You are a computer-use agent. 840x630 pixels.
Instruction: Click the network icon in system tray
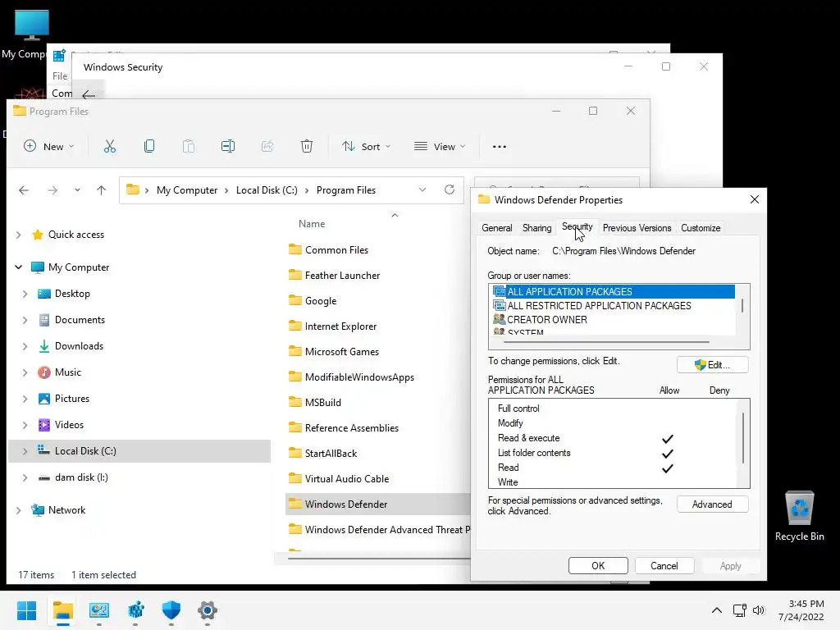point(740,610)
